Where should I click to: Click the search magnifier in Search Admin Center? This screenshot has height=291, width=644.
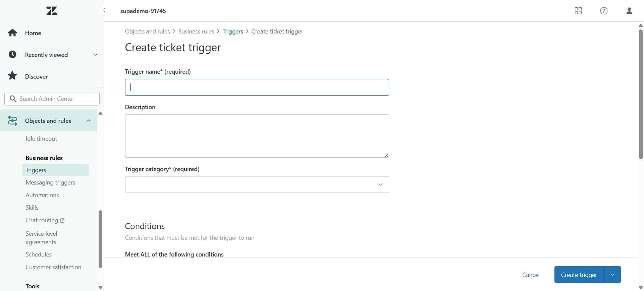point(13,99)
